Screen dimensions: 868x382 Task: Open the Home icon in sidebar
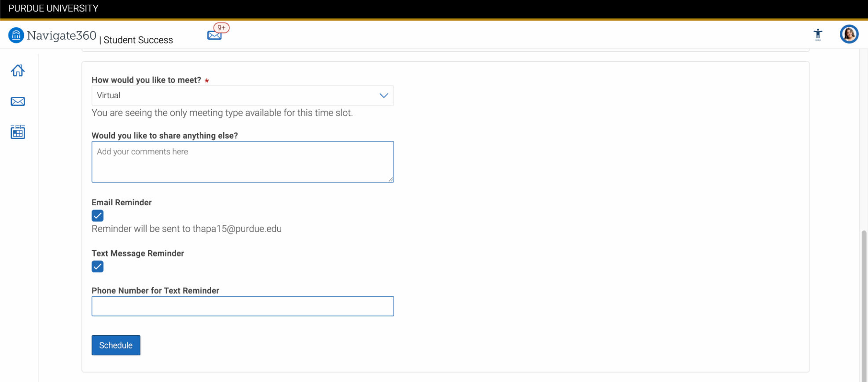[18, 70]
